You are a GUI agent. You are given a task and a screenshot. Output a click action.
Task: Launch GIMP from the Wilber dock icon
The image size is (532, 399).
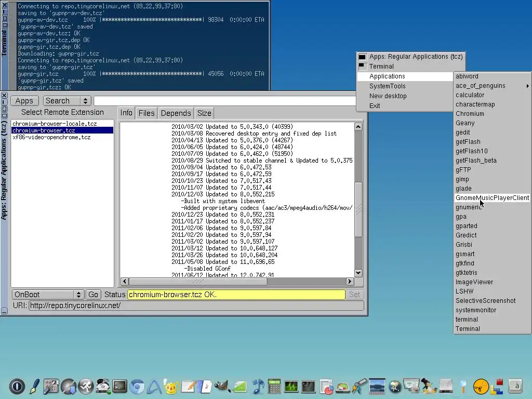[x=222, y=386]
